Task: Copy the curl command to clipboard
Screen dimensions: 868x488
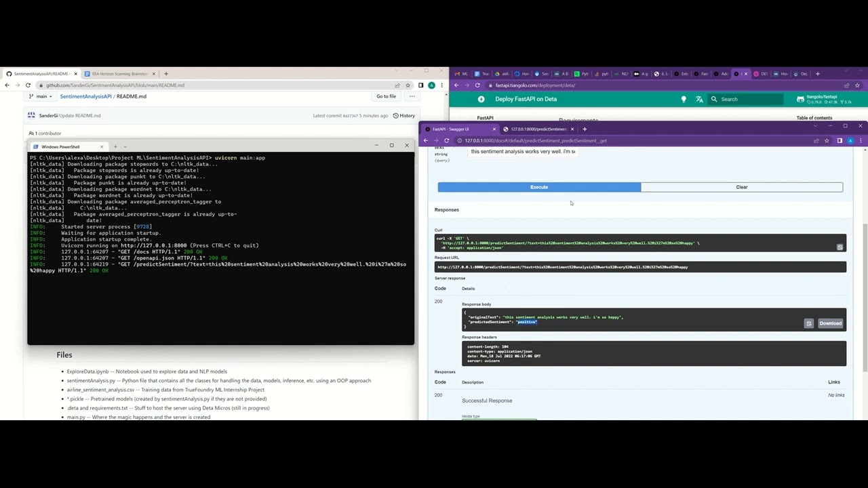Action: point(840,247)
